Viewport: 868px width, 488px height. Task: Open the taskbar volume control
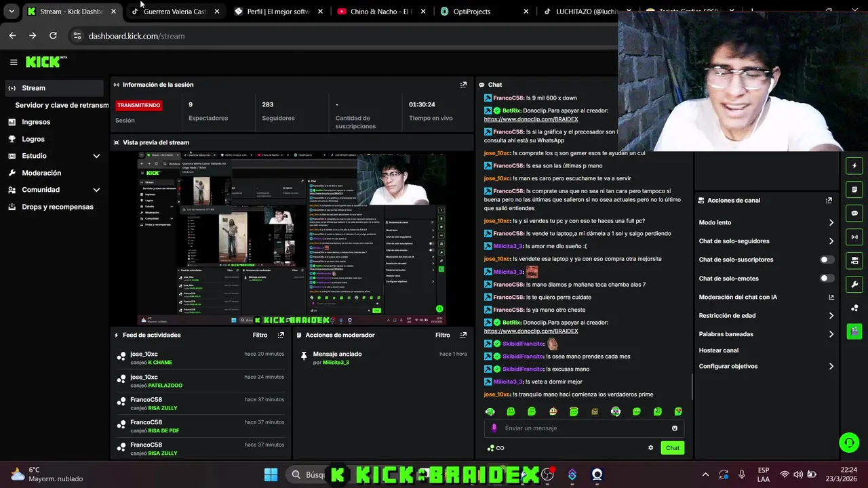pyautogui.click(x=798, y=474)
